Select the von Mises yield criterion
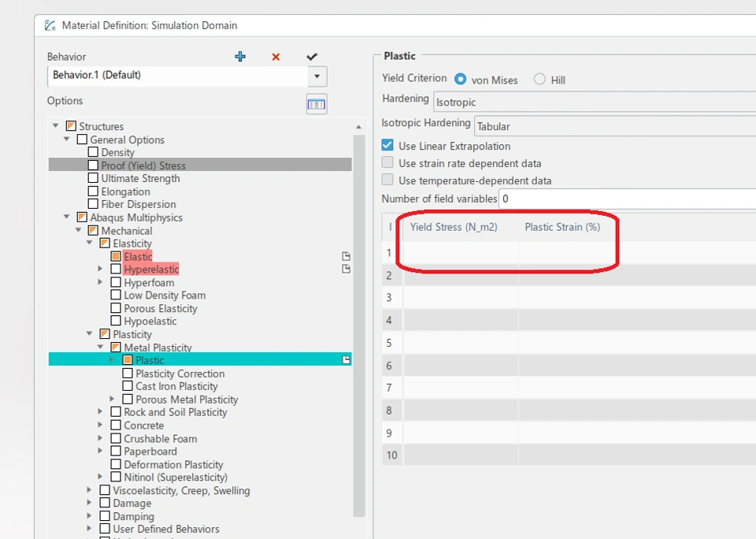Viewport: 756px width, 539px height. [x=461, y=79]
